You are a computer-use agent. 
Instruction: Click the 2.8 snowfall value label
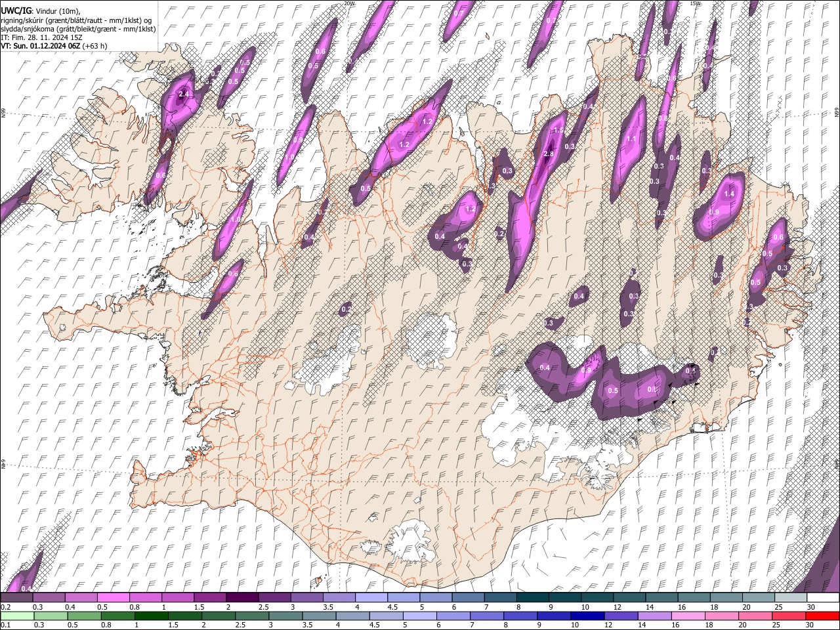click(549, 154)
